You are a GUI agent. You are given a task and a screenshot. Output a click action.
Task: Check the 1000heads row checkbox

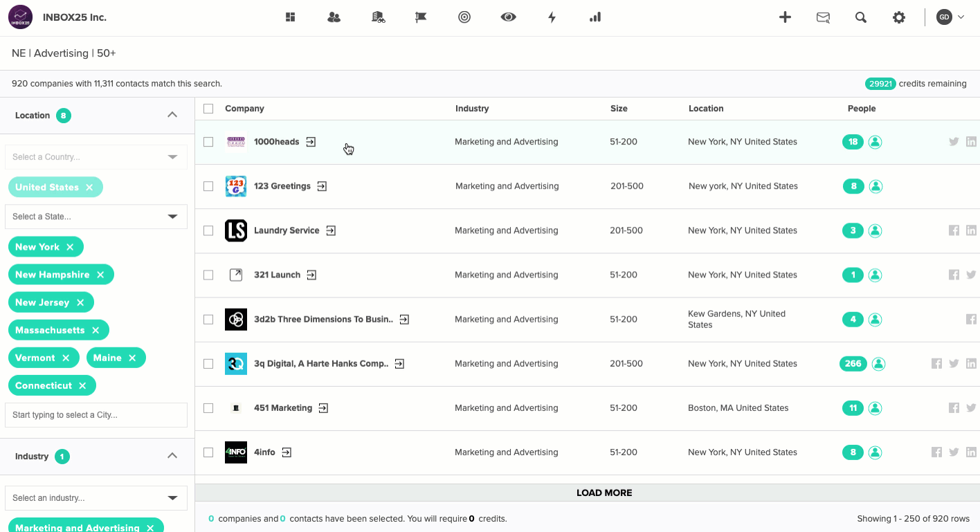[208, 142]
